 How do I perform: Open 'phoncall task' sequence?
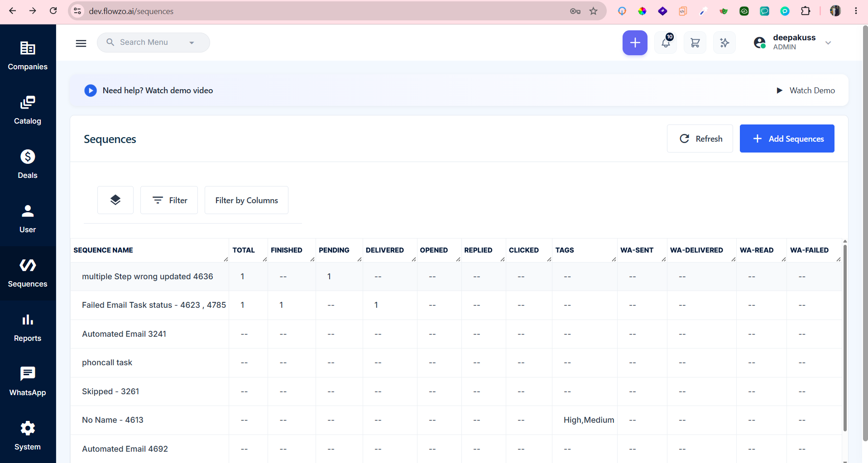(x=107, y=363)
